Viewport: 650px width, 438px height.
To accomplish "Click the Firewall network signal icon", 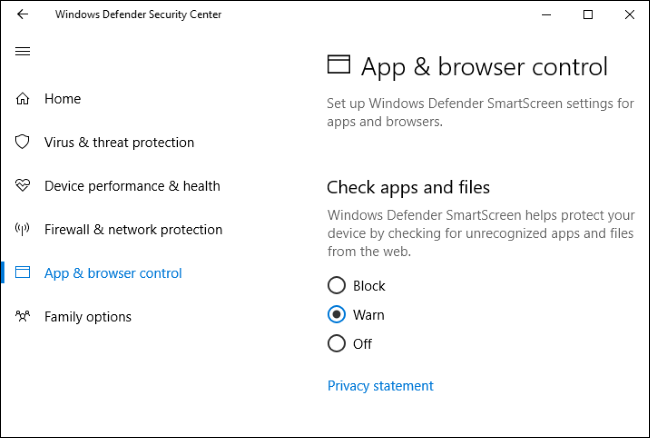I will click(x=23, y=230).
